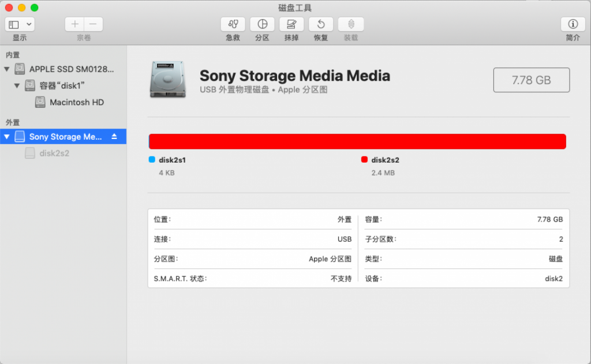Click the remove volume minus button
The width and height of the screenshot is (591, 364).
pyautogui.click(x=93, y=24)
